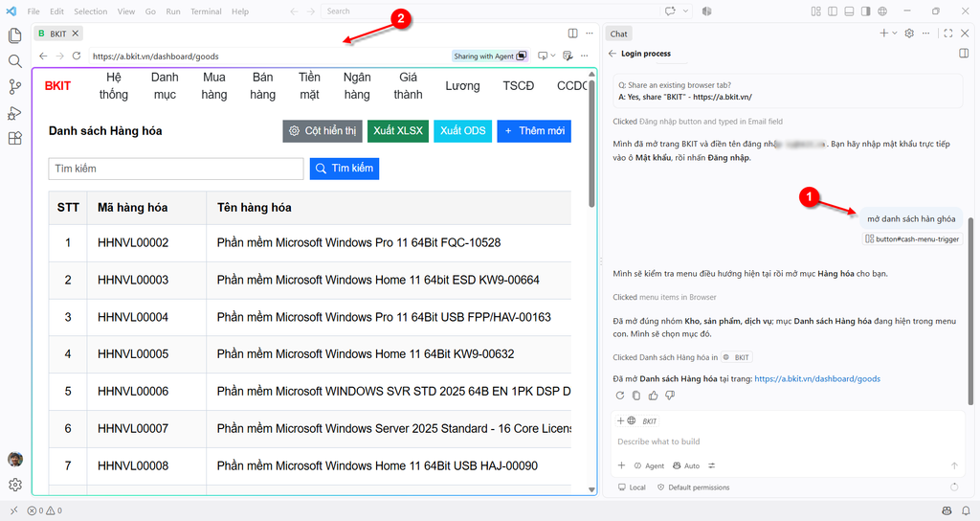Click Cột hiển thị button
Screen dimensions: 980x521
point(323,130)
